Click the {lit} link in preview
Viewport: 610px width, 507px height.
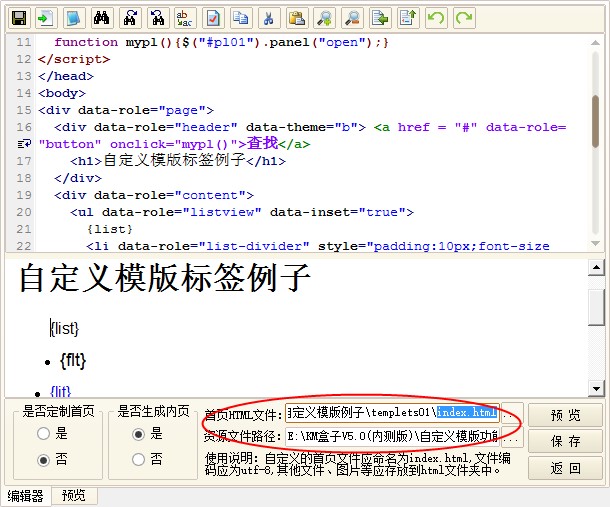[61, 391]
